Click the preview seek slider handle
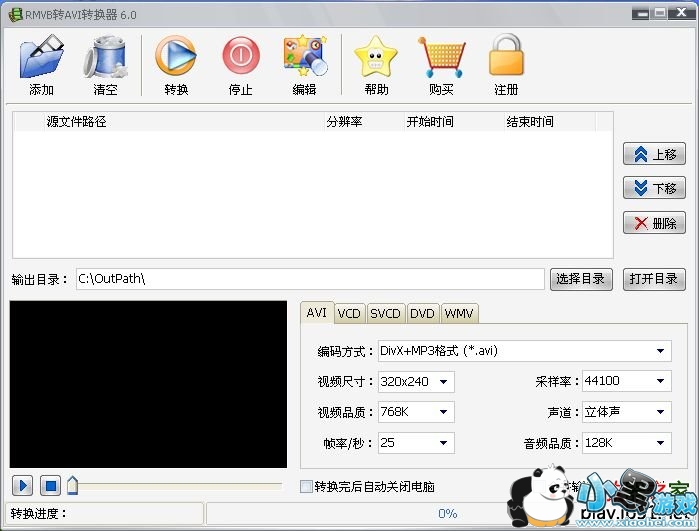Image resolution: width=699 pixels, height=531 pixels. [72, 485]
